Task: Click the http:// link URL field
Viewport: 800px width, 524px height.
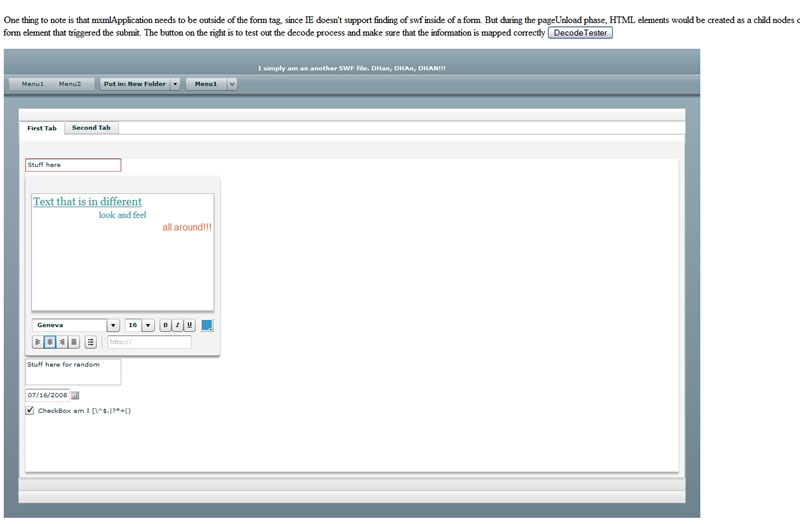Action: click(x=148, y=342)
